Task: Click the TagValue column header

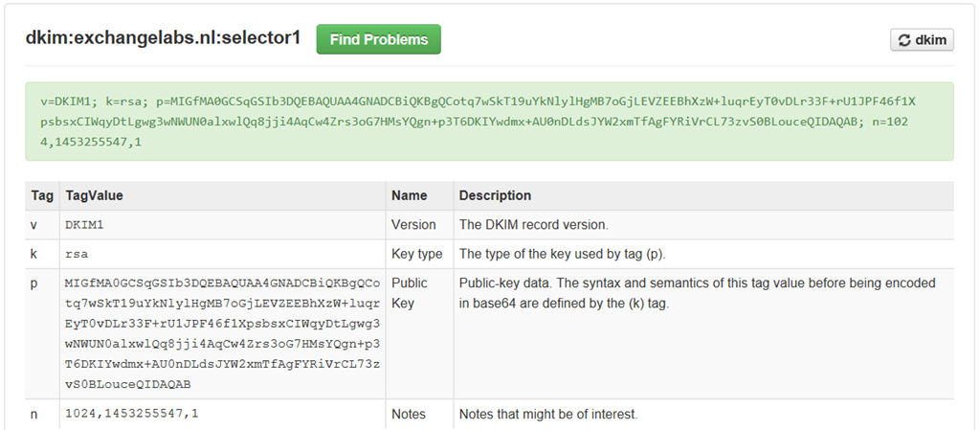Action: click(x=94, y=195)
